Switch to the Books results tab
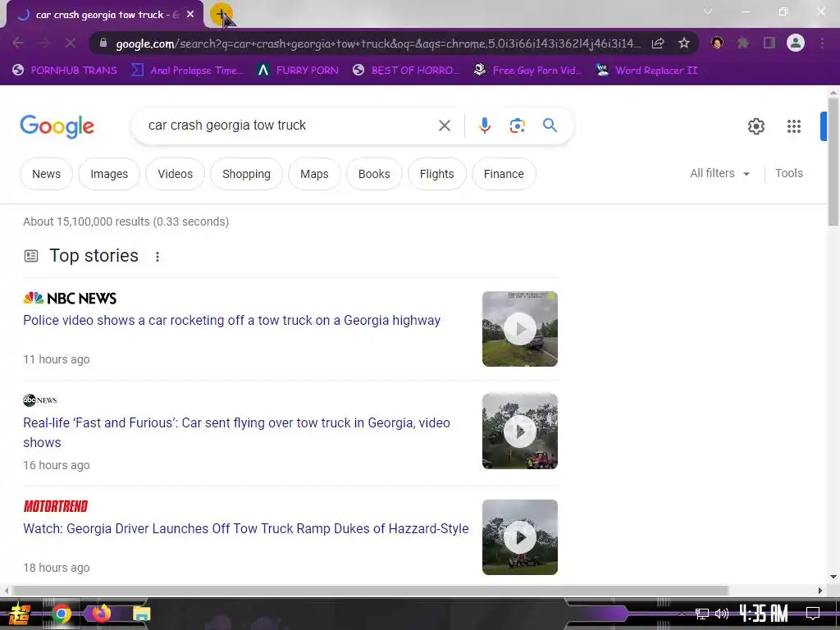 click(374, 174)
